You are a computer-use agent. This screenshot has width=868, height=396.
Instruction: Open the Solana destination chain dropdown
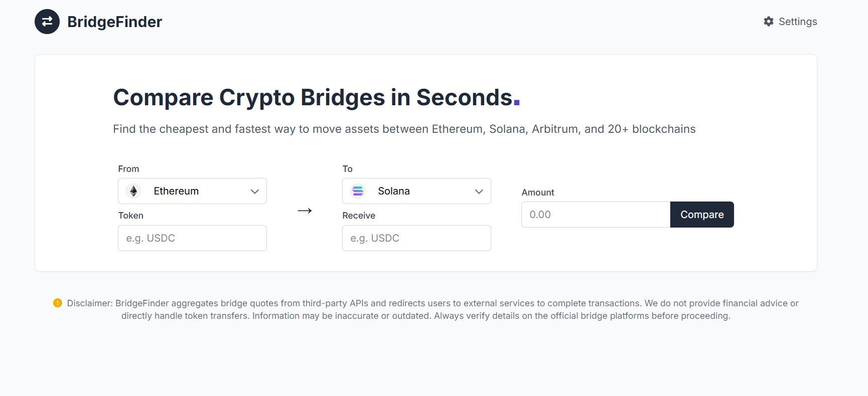pyautogui.click(x=416, y=191)
